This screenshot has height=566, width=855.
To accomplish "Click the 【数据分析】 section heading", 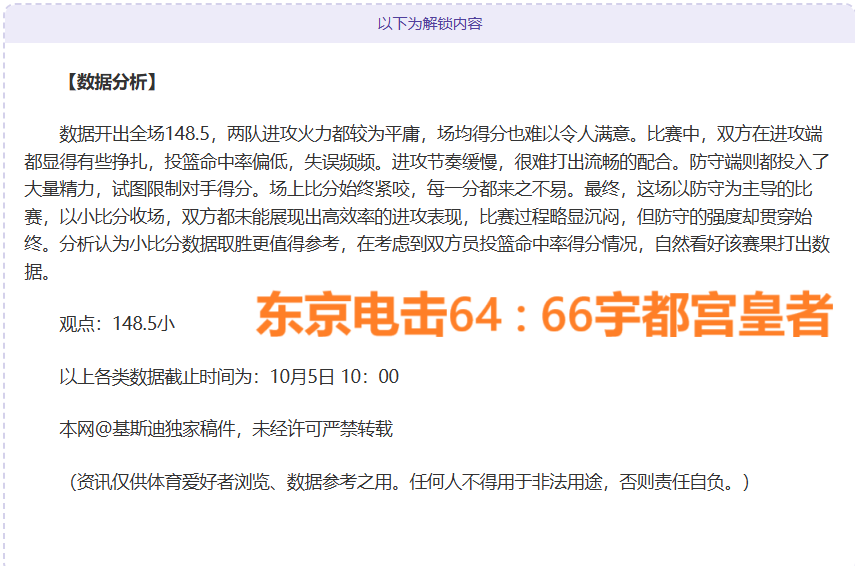I will tap(110, 82).
